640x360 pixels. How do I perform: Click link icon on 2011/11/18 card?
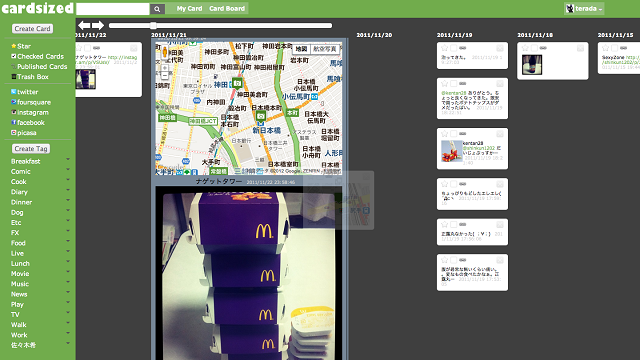[543, 48]
